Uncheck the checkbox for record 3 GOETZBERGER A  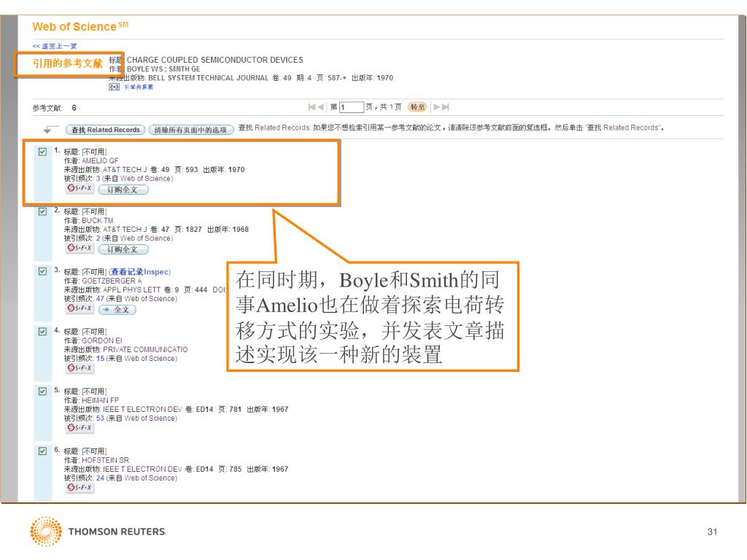tap(42, 271)
